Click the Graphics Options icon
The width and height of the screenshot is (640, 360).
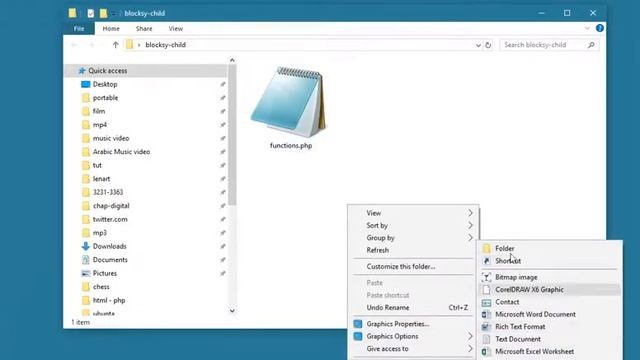358,336
